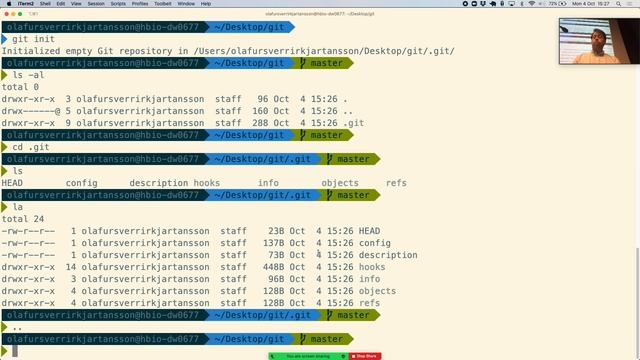This screenshot has height=360, width=640.
Task: Click the date and time Mon 4 Oct
Action: [591, 4]
